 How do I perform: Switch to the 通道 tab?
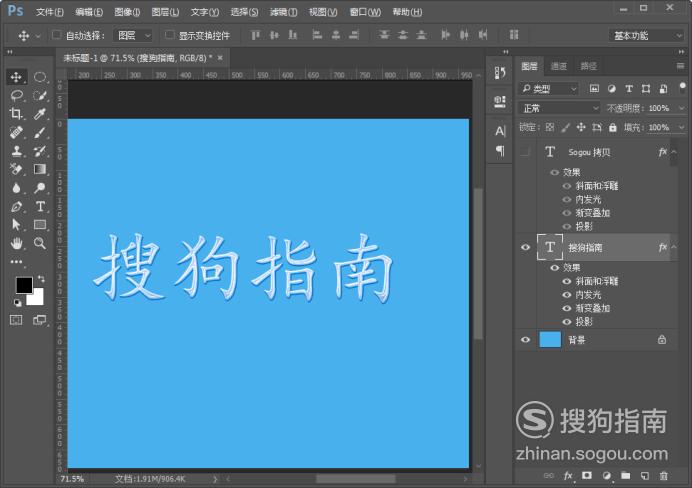coord(559,66)
